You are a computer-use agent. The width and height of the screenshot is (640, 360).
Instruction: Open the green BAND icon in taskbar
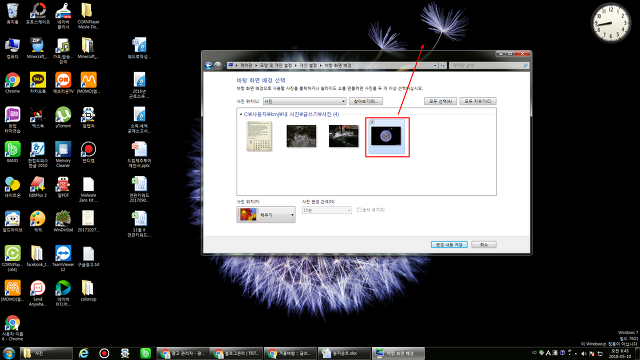pos(145,353)
